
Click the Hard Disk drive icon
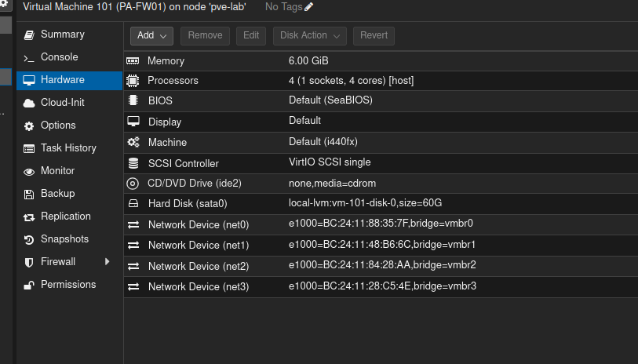[133, 203]
